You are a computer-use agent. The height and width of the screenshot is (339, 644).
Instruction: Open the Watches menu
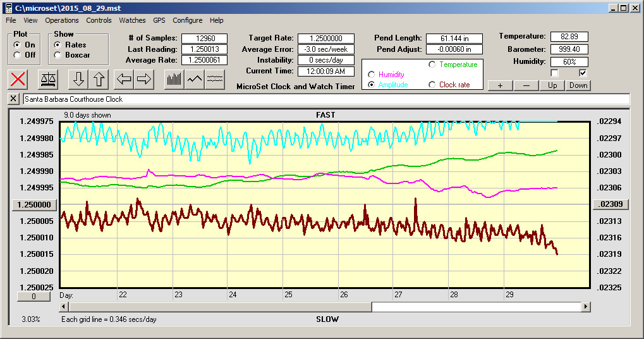coord(132,20)
